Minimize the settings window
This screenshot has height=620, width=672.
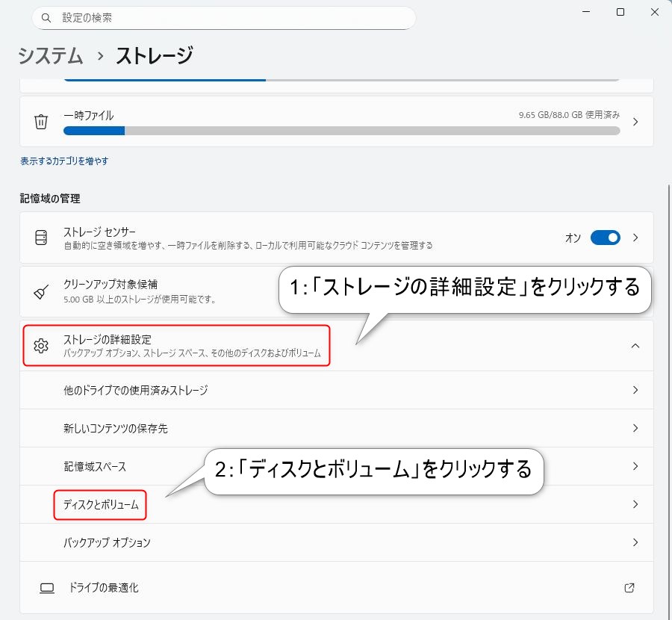586,12
